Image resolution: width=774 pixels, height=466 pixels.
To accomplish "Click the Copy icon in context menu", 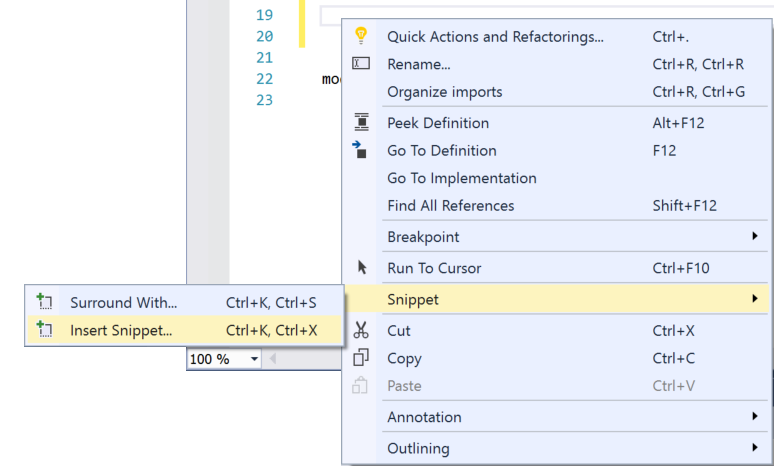I will [x=362, y=358].
